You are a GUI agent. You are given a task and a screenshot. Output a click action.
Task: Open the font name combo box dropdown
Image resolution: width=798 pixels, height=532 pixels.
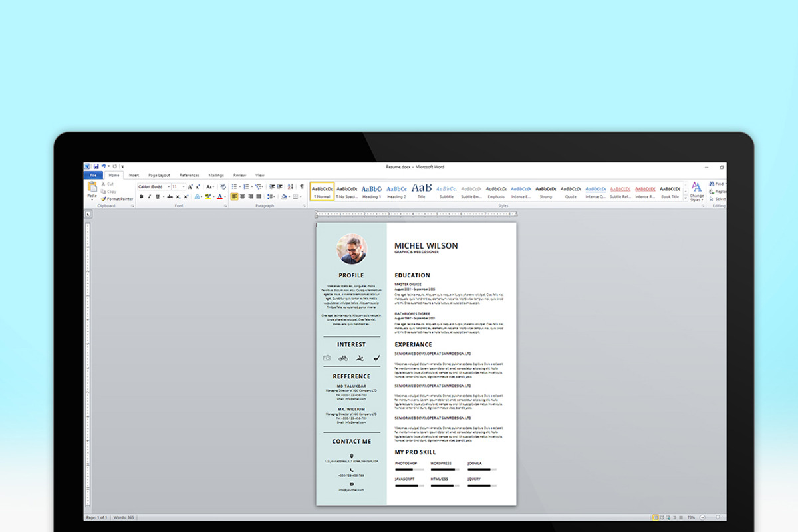pos(169,187)
